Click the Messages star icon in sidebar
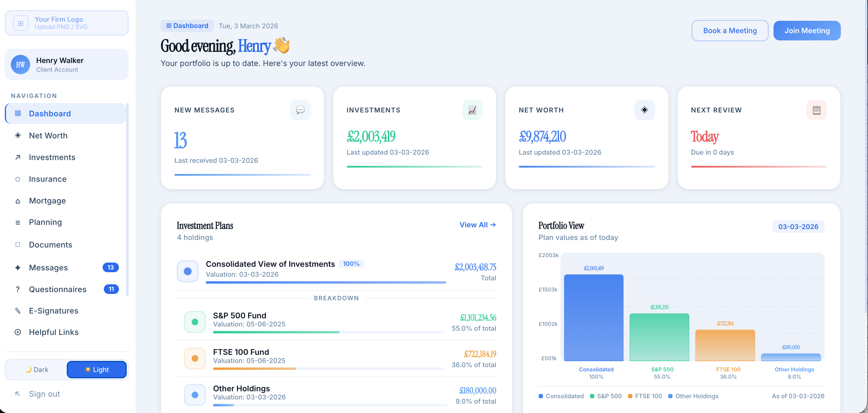 pyautogui.click(x=18, y=268)
